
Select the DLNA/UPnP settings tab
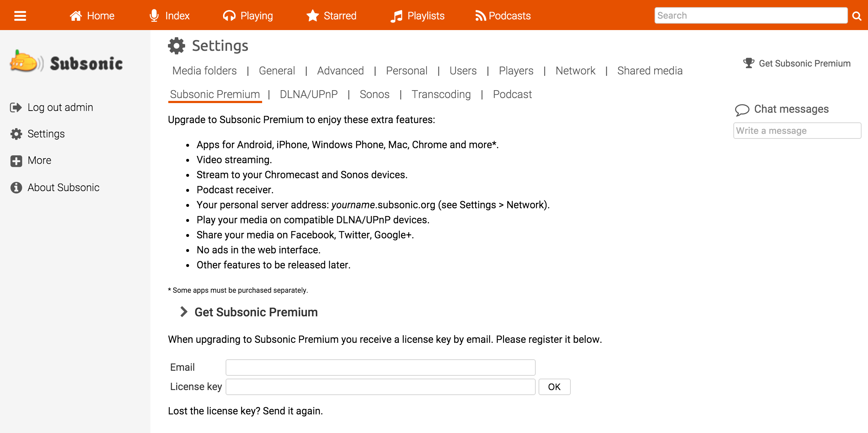coord(309,94)
